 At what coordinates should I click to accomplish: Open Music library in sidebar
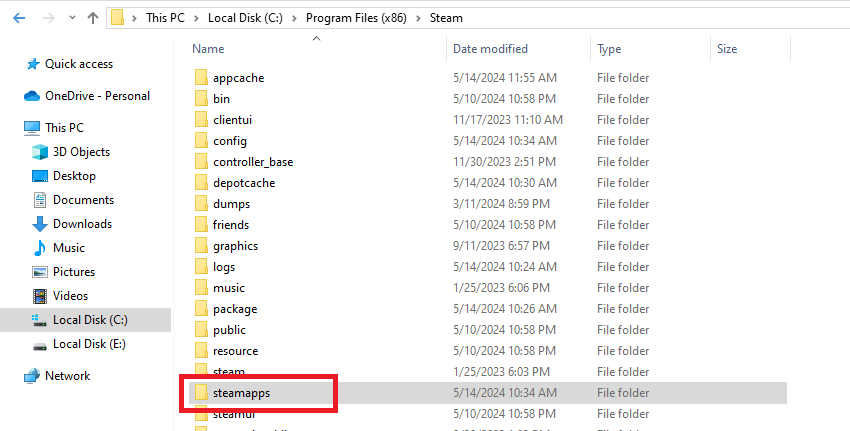click(69, 248)
